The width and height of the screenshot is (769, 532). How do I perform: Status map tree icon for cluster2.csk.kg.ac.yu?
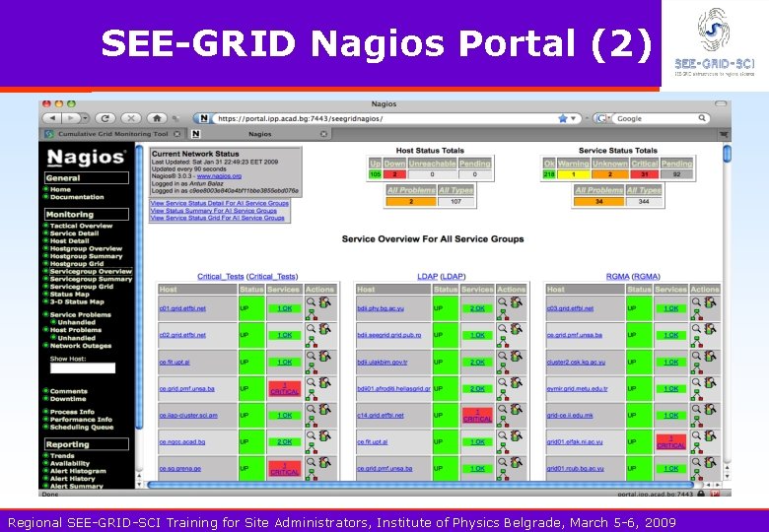[697, 368]
